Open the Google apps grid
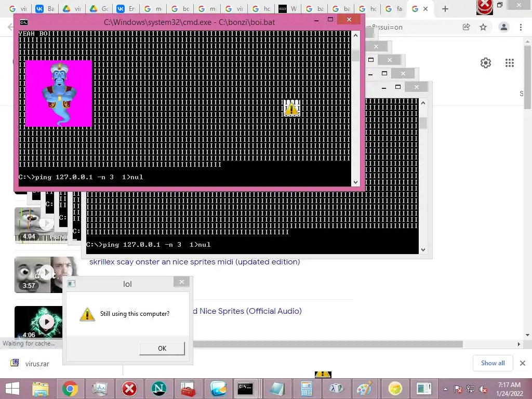Viewport: 532px width, 399px height. coord(510,63)
